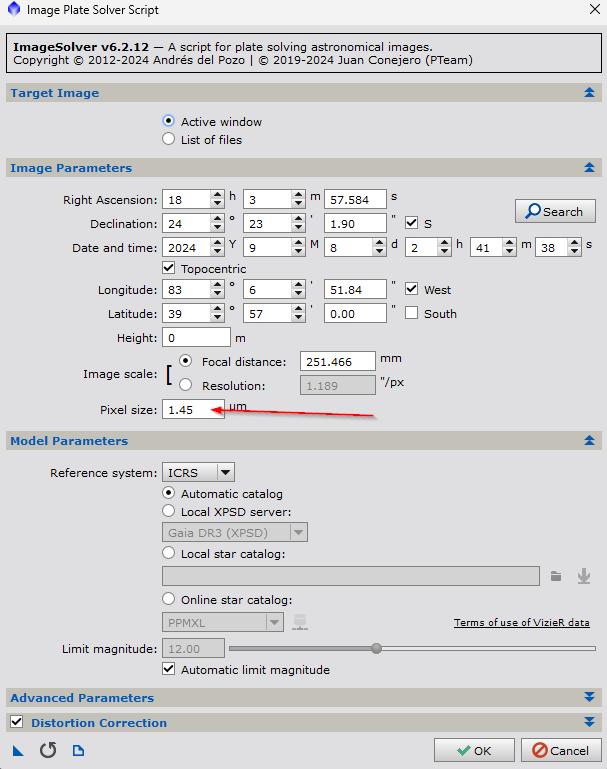Click the reset circular arrow icon
The width and height of the screenshot is (607, 769).
[48, 751]
